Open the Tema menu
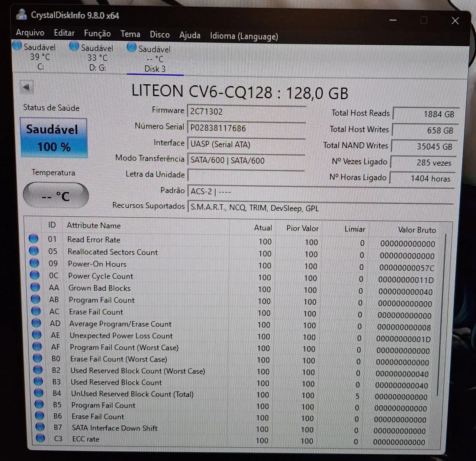476x461 pixels. (x=130, y=34)
